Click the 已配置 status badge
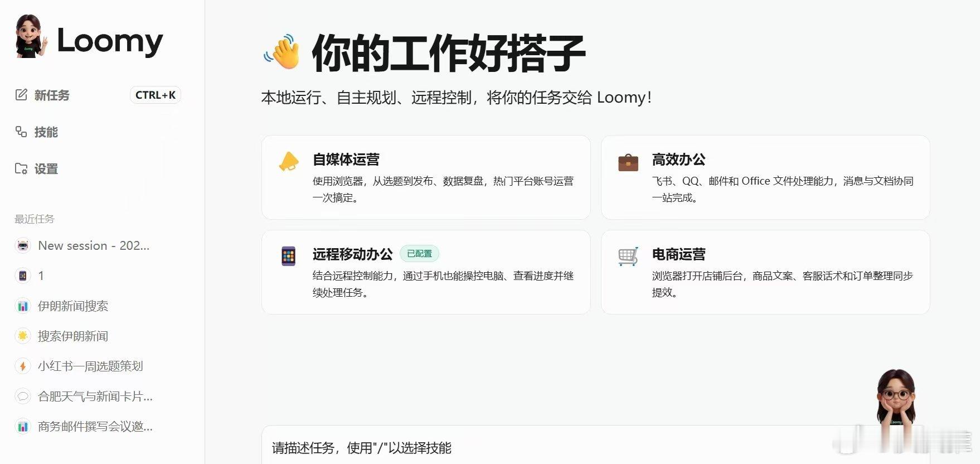 (419, 254)
